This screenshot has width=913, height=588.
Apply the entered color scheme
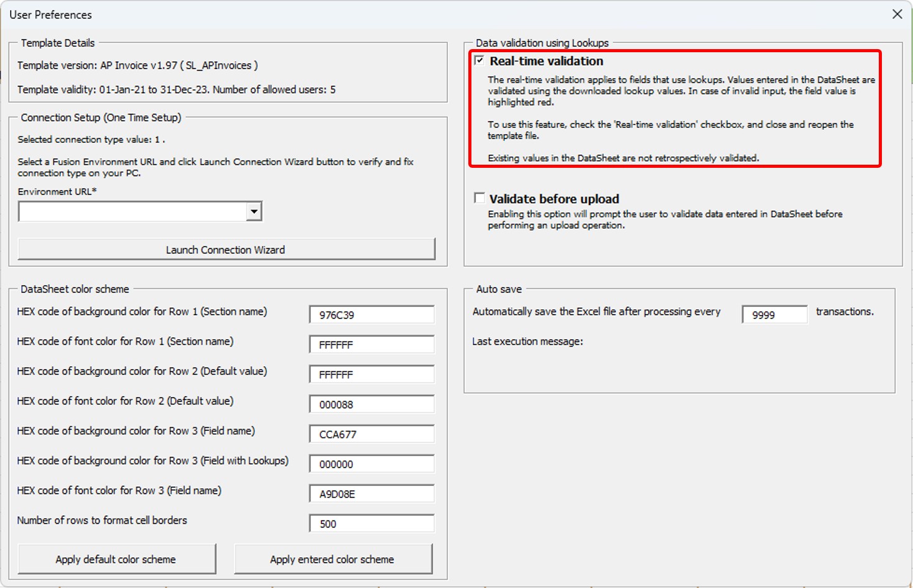click(x=332, y=558)
